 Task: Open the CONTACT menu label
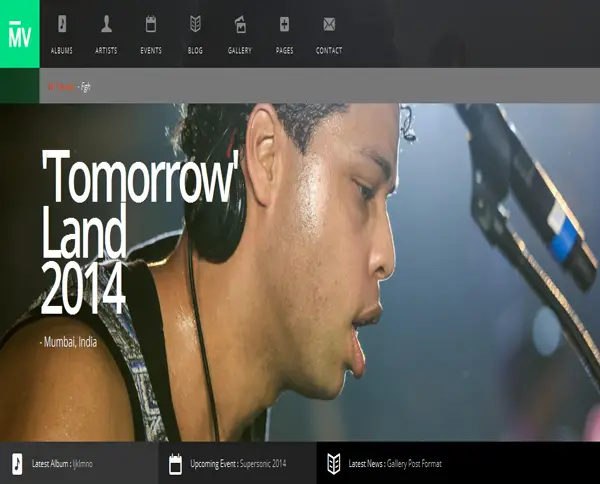pyautogui.click(x=329, y=51)
